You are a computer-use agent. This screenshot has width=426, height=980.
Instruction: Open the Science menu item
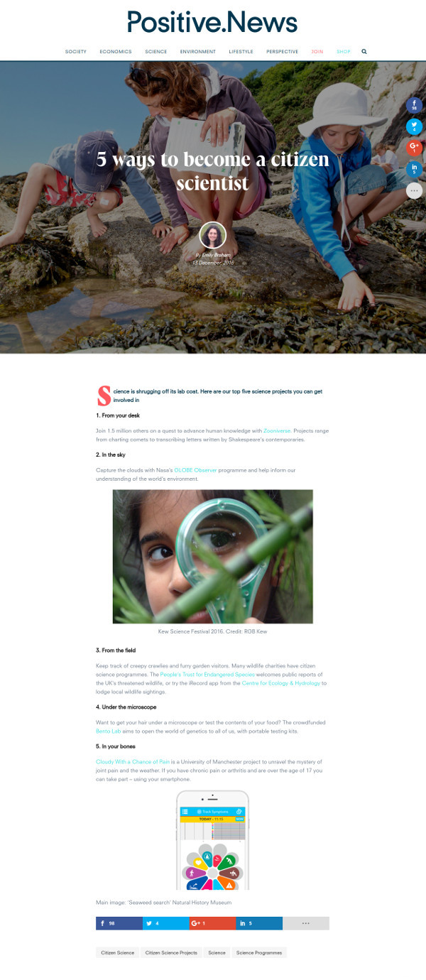[156, 52]
